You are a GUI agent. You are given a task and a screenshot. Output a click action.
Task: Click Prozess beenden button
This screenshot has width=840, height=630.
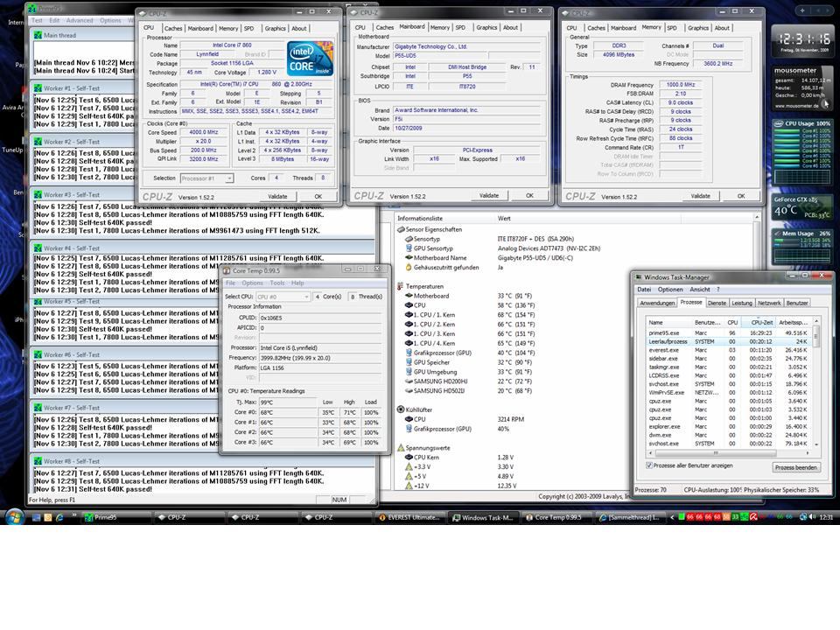click(795, 467)
